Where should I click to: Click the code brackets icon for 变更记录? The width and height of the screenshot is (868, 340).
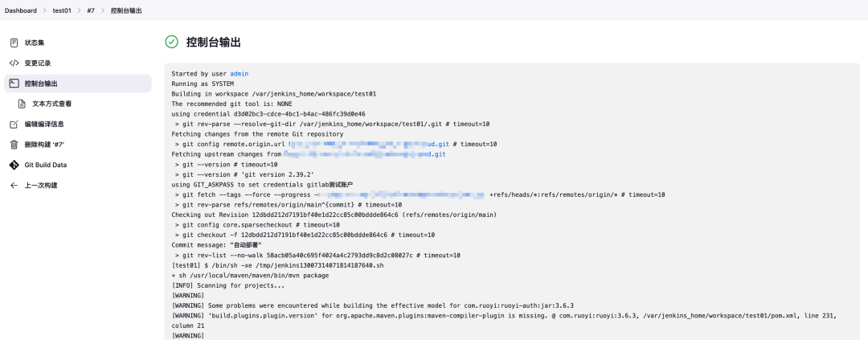14,63
